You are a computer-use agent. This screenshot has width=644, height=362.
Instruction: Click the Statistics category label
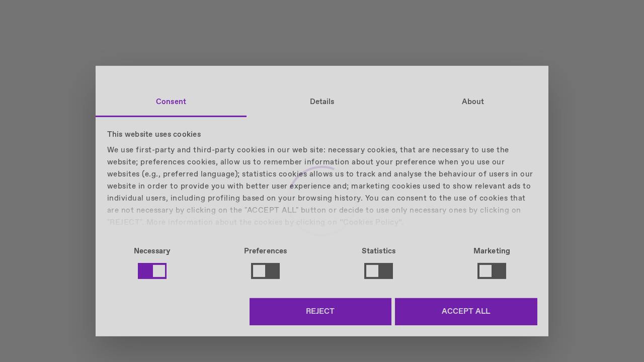point(378,251)
